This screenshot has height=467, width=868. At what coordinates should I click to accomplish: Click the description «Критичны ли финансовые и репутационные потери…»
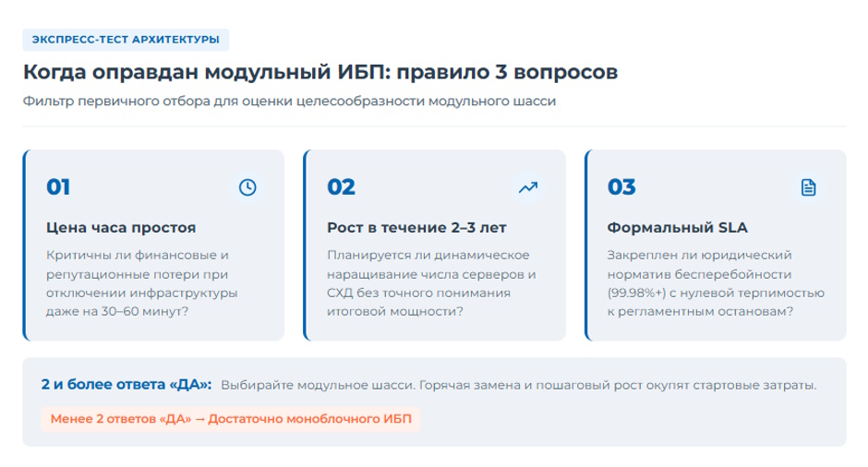pyautogui.click(x=141, y=283)
